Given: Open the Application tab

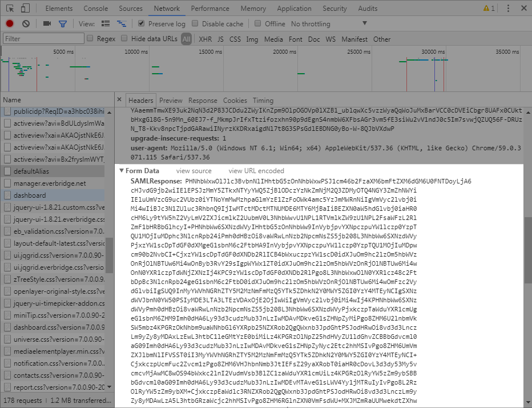Looking at the screenshot, I should tap(294, 9).
